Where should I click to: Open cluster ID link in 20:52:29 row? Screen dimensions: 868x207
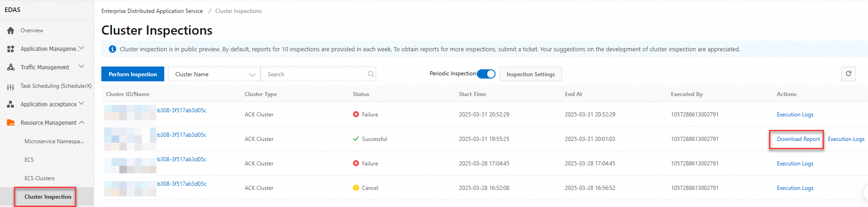(182, 110)
